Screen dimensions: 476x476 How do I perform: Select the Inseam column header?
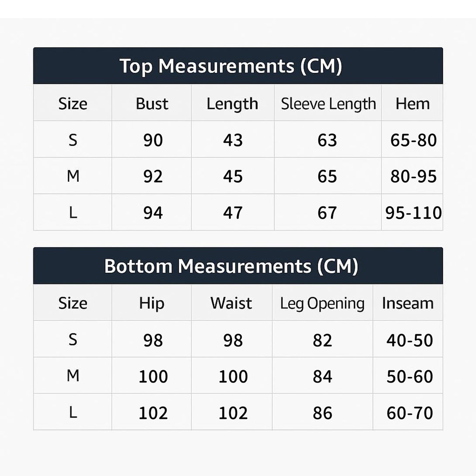408,304
